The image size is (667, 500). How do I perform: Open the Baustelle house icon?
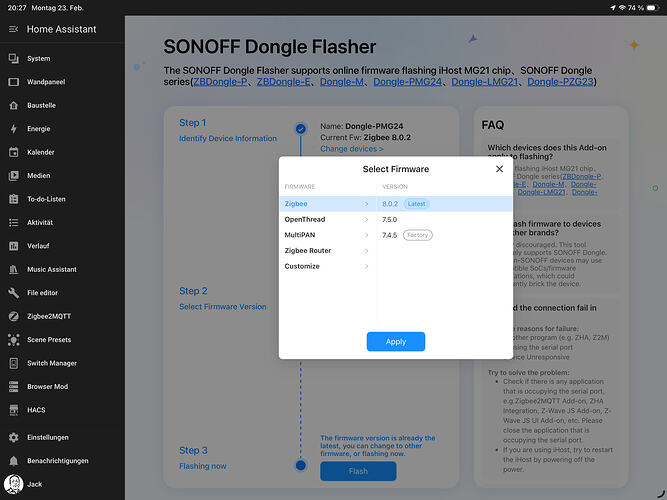pyautogui.click(x=14, y=105)
